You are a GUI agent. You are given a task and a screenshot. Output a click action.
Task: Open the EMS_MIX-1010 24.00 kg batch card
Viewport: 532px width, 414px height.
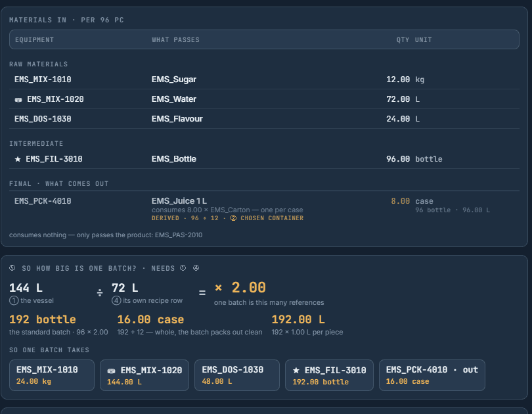pos(52,375)
